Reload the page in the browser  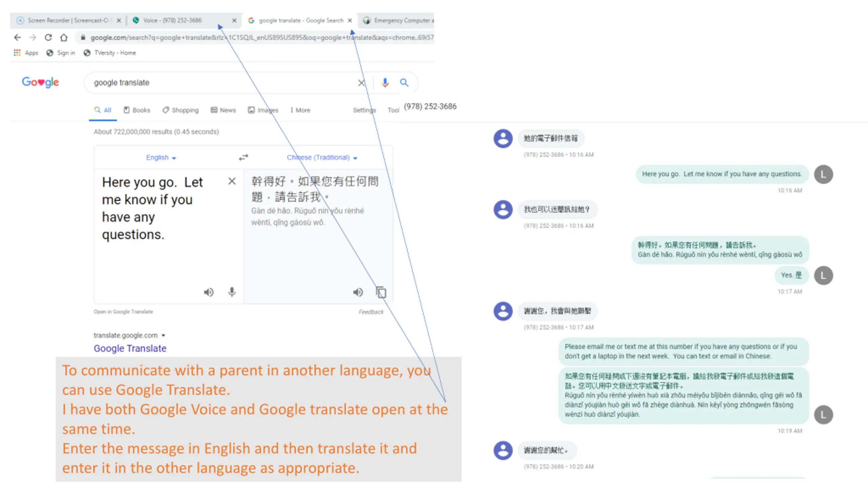click(x=48, y=37)
